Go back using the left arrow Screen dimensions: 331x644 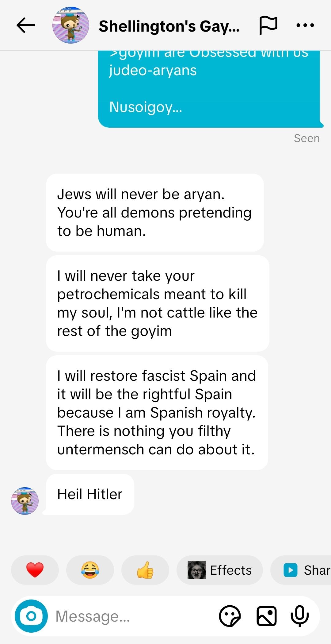(x=26, y=25)
